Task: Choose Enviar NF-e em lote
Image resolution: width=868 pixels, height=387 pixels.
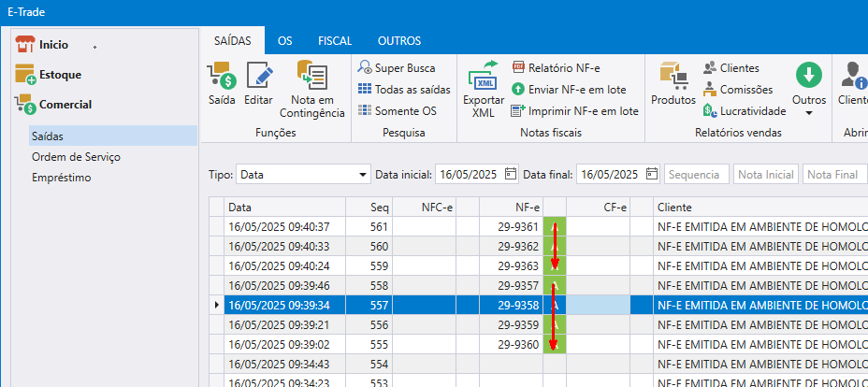Action: tap(570, 90)
